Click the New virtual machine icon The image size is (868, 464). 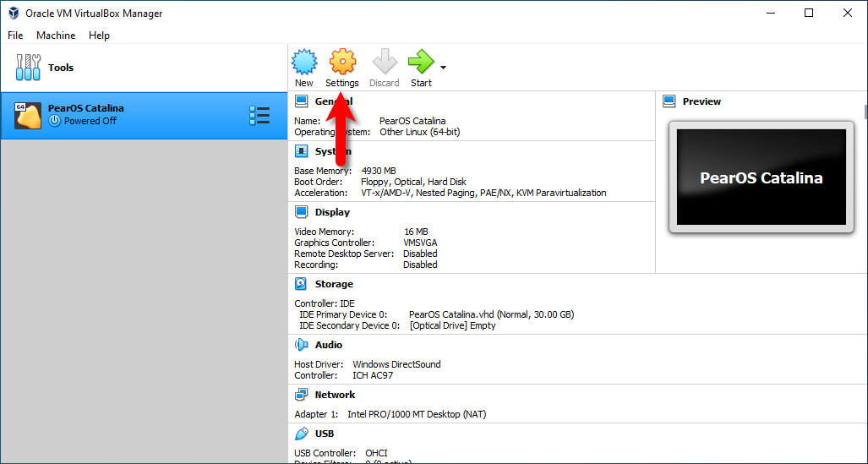(x=304, y=62)
